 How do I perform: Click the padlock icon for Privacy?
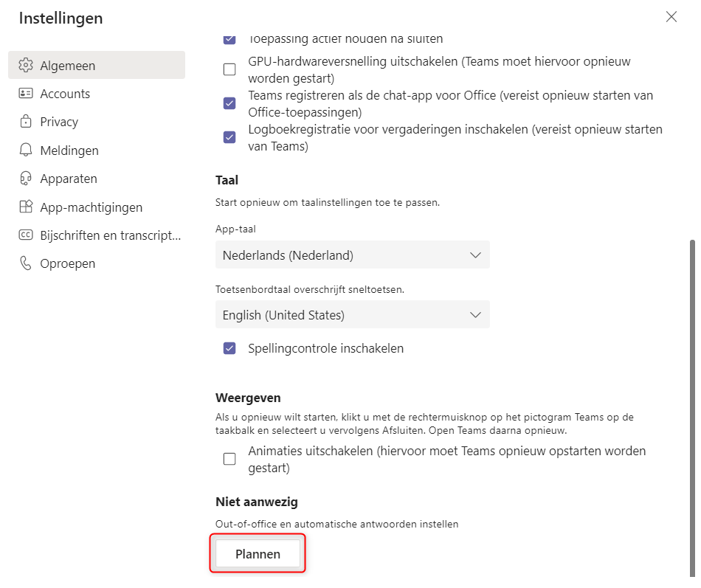coord(26,121)
